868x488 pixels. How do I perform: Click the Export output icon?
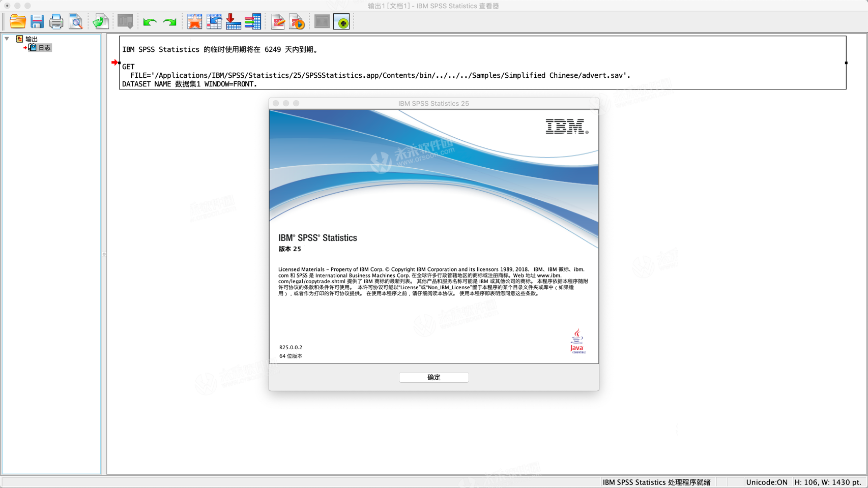point(100,22)
